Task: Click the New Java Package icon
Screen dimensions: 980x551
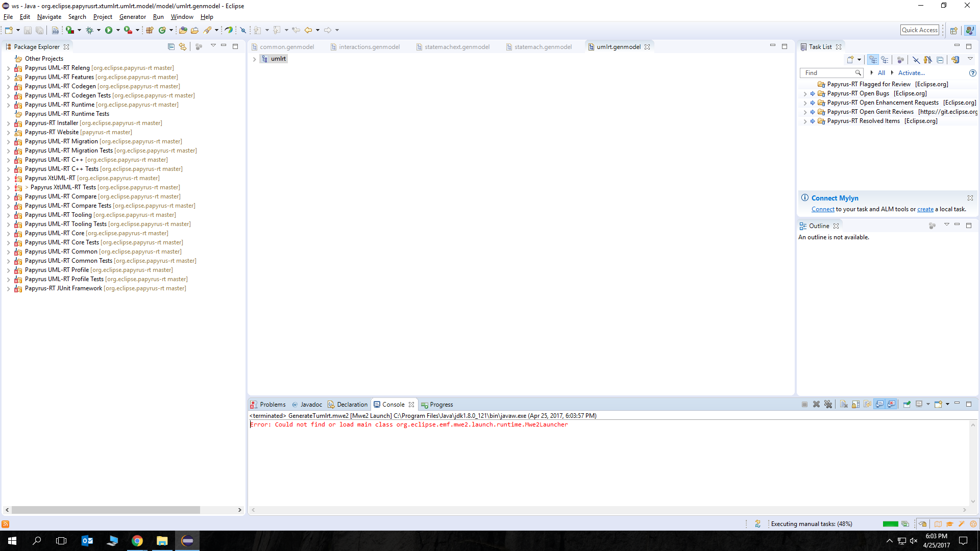Action: click(x=150, y=30)
